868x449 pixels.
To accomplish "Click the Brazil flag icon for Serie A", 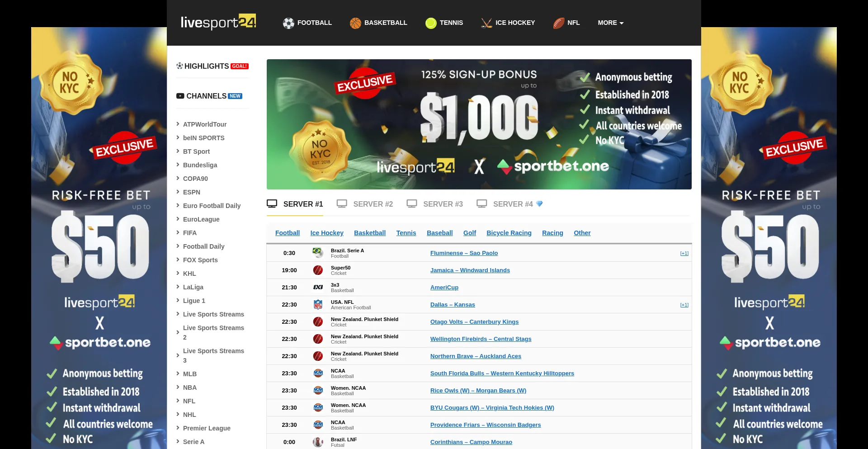I will click(x=318, y=253).
